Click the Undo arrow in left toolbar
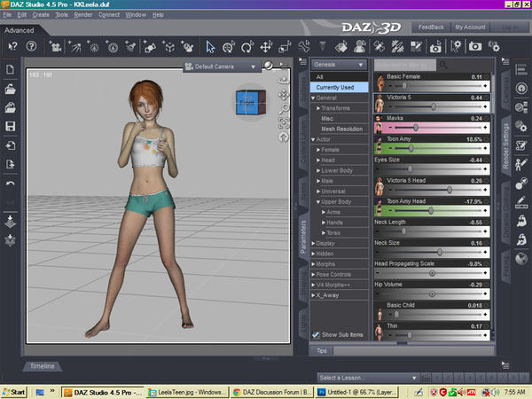 [x=10, y=184]
